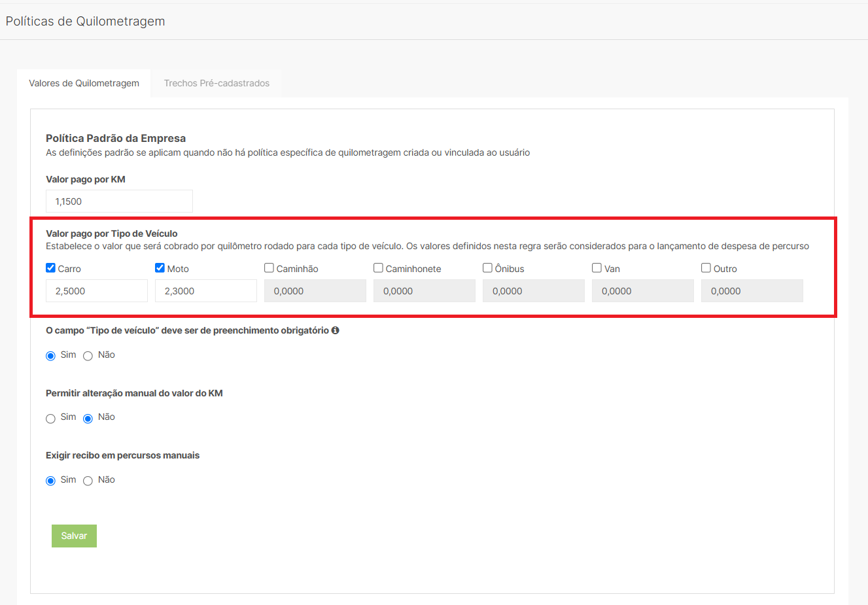868x605 pixels.
Task: Click the disabled Van value field
Action: click(x=643, y=291)
